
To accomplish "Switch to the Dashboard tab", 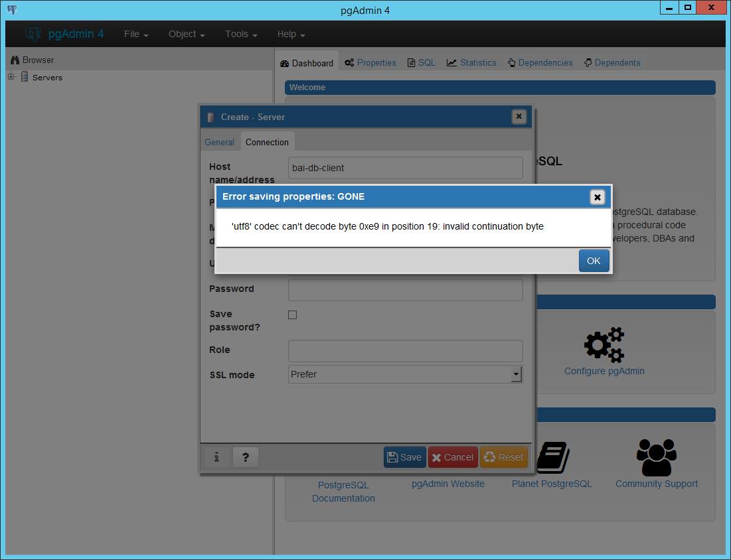I will 307,63.
